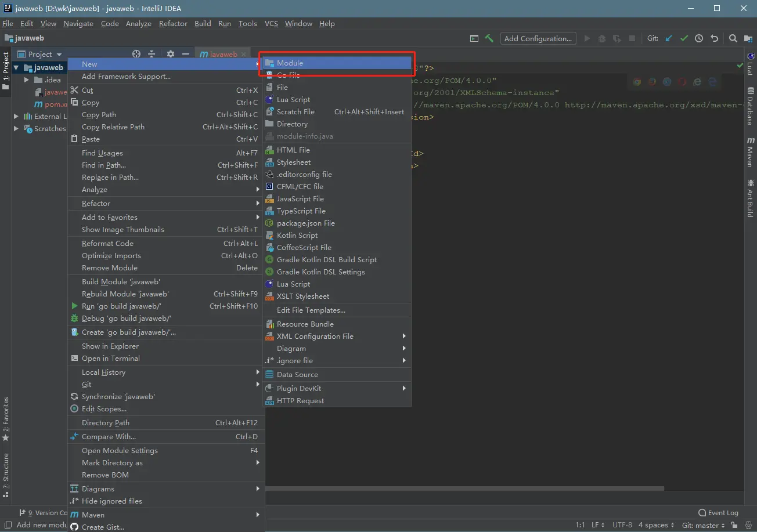Click the Build Project hammer icon
Screen dimensions: 757x532
(489, 38)
